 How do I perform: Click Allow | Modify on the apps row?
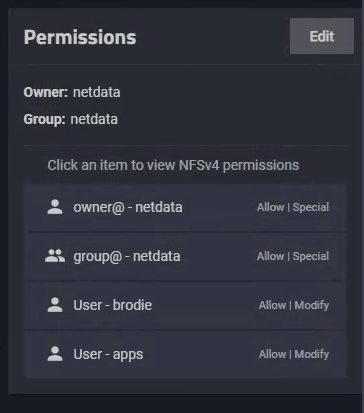coord(294,354)
